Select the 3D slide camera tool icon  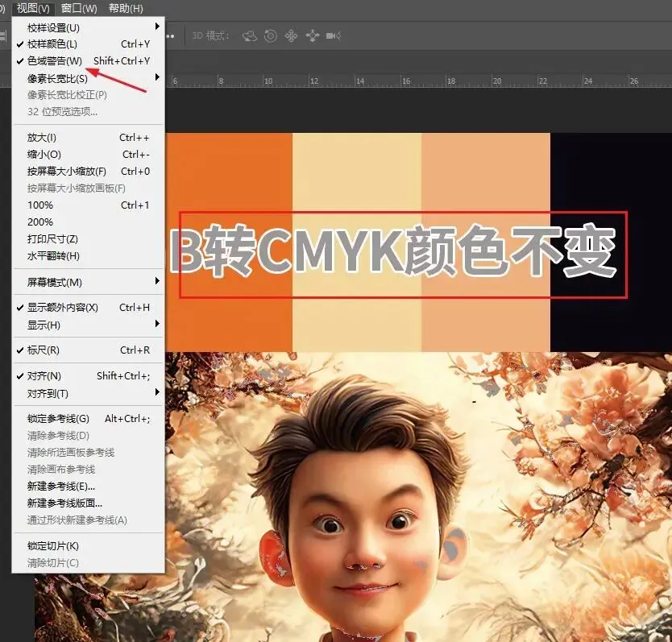313,35
